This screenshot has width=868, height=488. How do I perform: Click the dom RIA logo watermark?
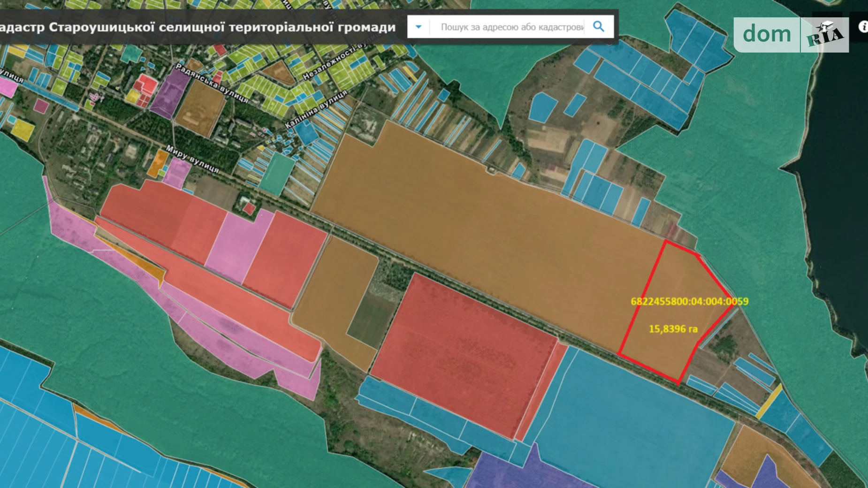791,35
